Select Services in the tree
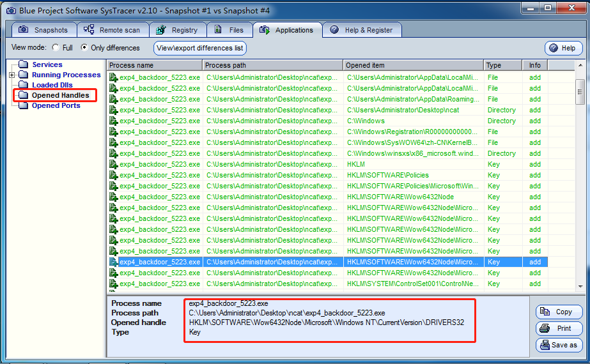 [47, 64]
